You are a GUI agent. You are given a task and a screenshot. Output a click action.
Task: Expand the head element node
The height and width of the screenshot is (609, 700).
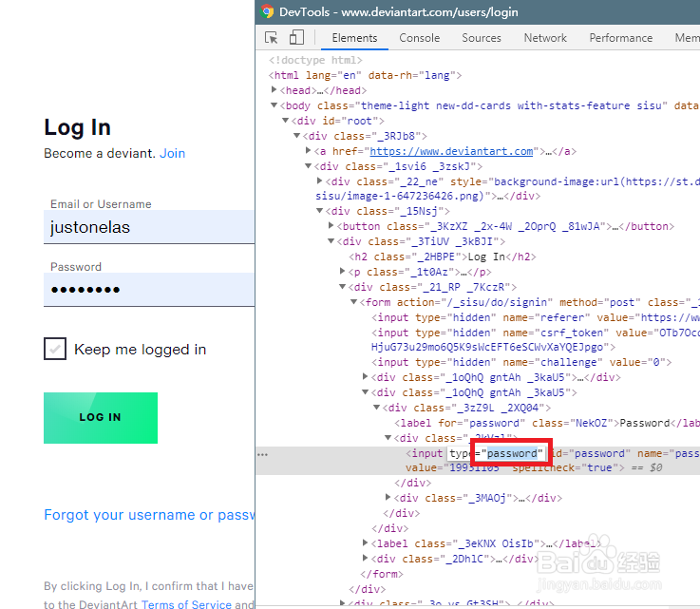click(274, 89)
